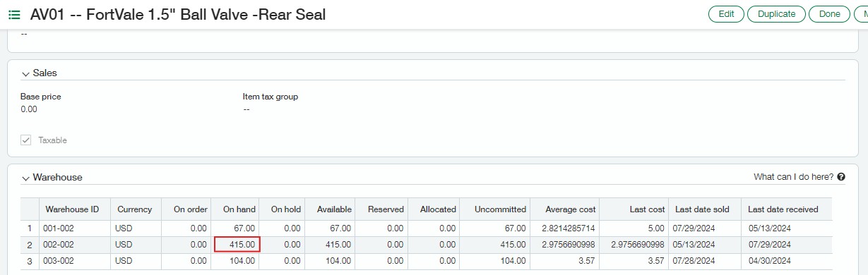Collapse the Warehouse section
The height and width of the screenshot is (275, 868).
coord(26,178)
